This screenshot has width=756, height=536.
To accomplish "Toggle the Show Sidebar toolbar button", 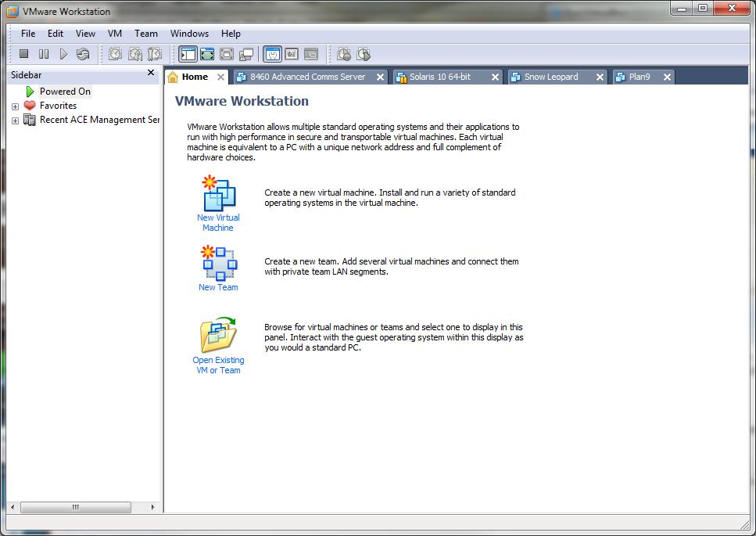I will [188, 54].
